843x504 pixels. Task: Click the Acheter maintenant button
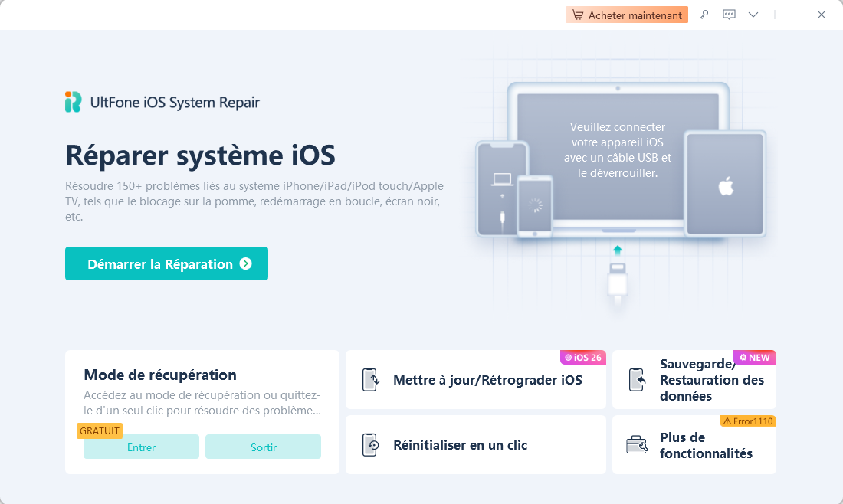[x=626, y=15]
